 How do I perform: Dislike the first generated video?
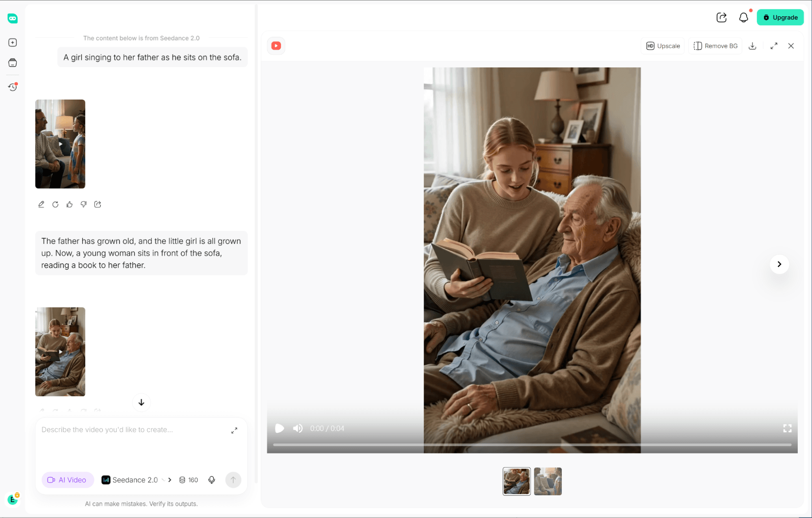83,204
